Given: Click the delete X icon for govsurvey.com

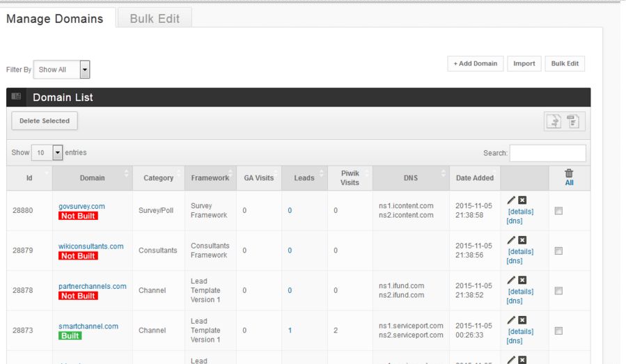Looking at the screenshot, I should click(522, 200).
